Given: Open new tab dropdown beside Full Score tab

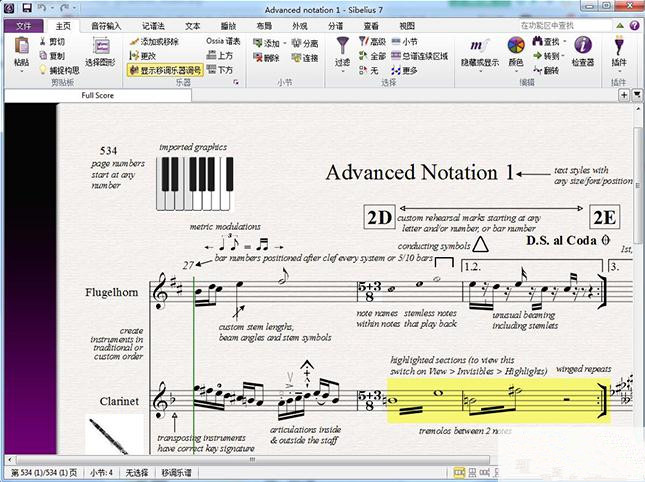Looking at the screenshot, I should pyautogui.click(x=624, y=95).
